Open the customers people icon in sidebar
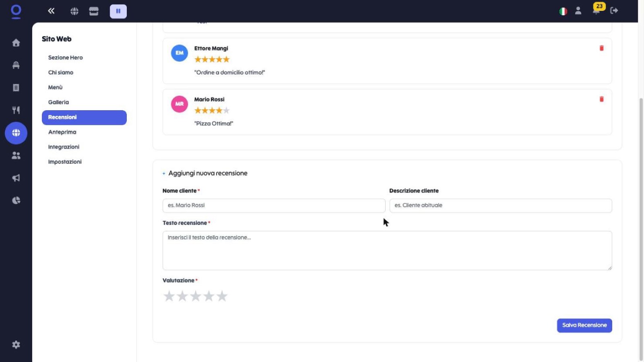 16,155
